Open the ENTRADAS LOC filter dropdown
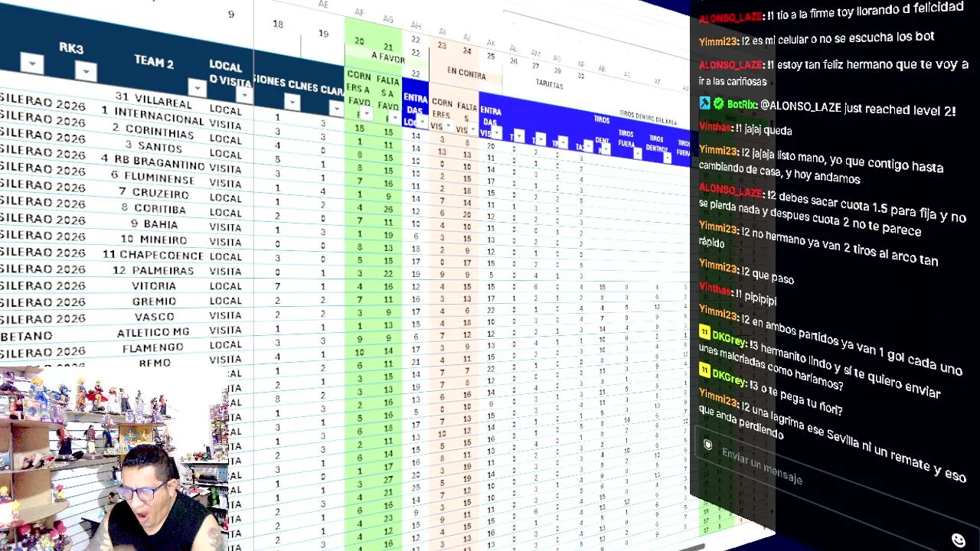The width and height of the screenshot is (980, 551). click(421, 122)
